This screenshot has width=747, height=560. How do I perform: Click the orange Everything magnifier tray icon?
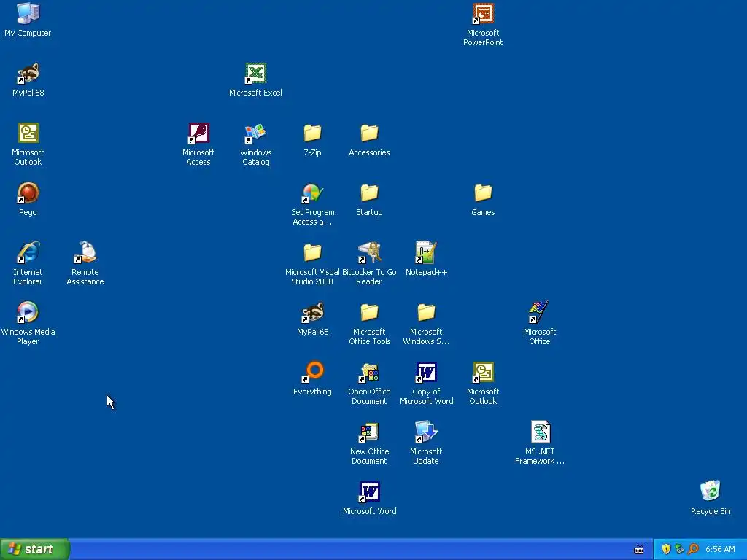click(x=694, y=549)
